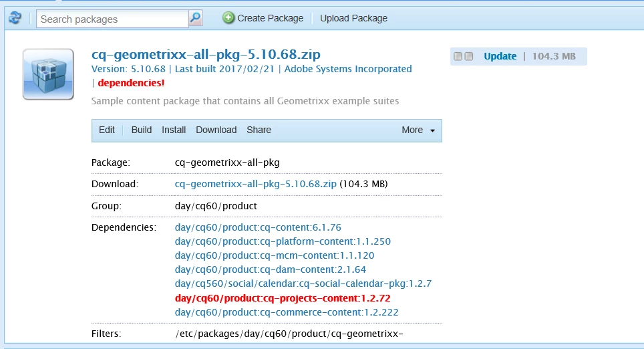This screenshot has height=349, width=644.
Task: Open dependency cq-dam-content:2.1.64
Action: tap(271, 269)
